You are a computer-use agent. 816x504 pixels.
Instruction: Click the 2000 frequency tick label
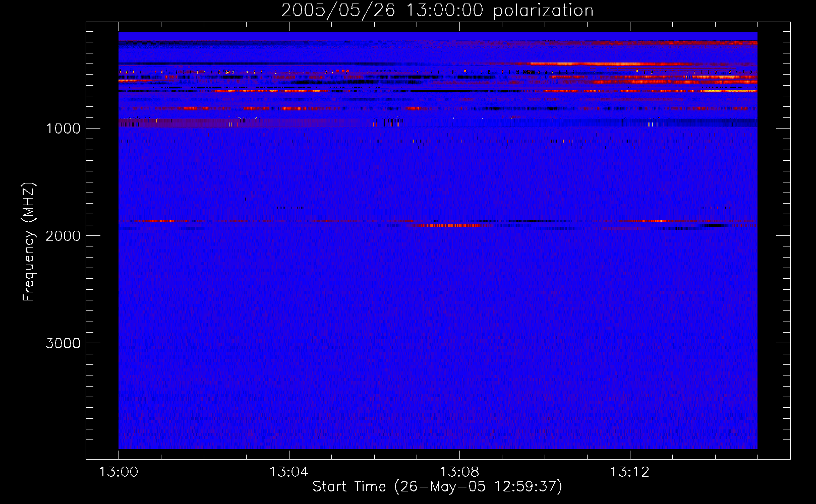click(63, 236)
